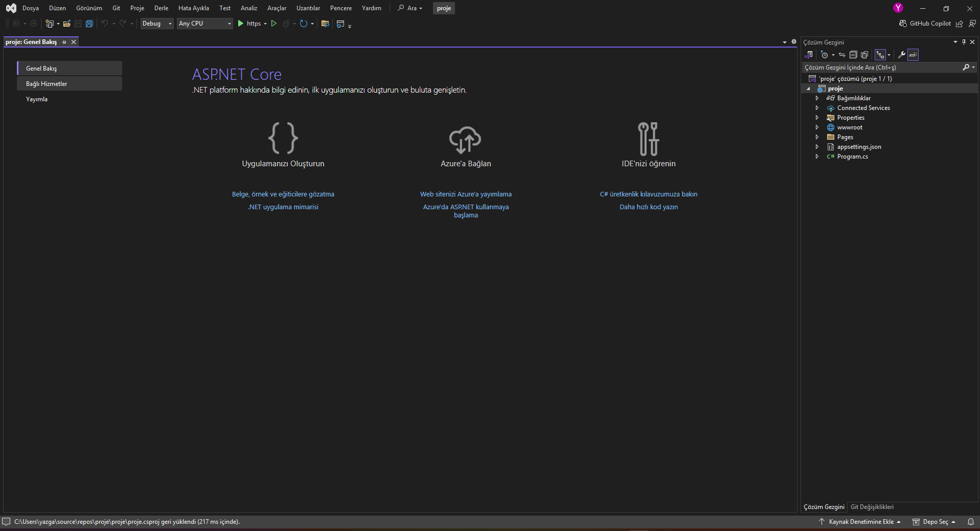This screenshot has height=531, width=980.
Task: Open the Araçlar menu
Action: click(x=277, y=8)
